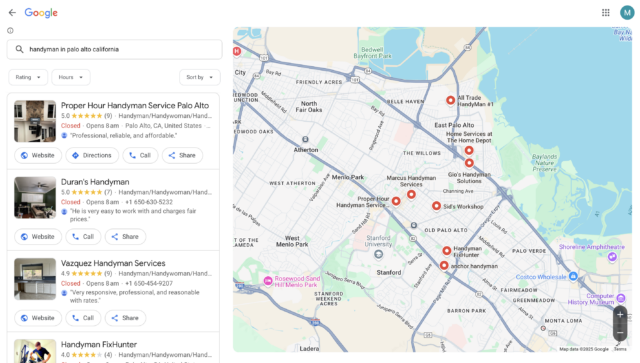
Task: Visit Vazquez Handyman Services website
Action: click(x=38, y=318)
